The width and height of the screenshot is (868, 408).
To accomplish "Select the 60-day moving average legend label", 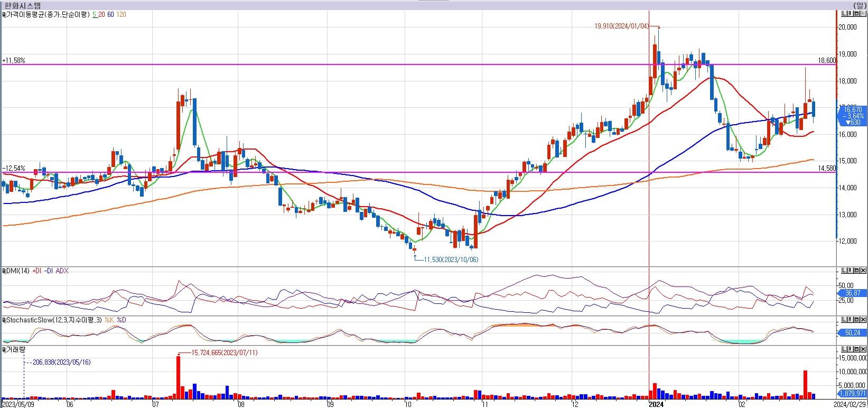I will [x=110, y=14].
